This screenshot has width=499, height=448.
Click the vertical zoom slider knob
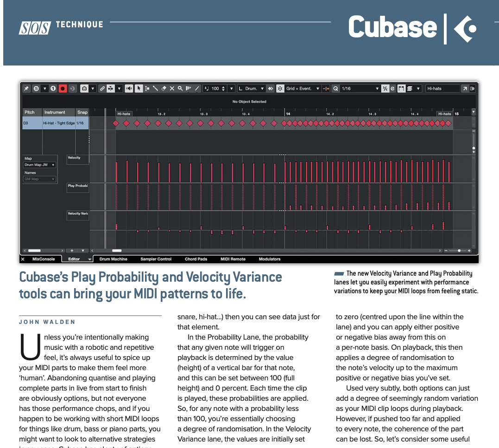[474, 148]
